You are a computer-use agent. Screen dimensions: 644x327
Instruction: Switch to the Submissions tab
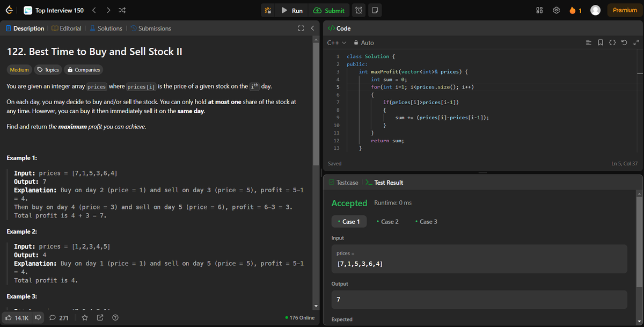click(150, 28)
